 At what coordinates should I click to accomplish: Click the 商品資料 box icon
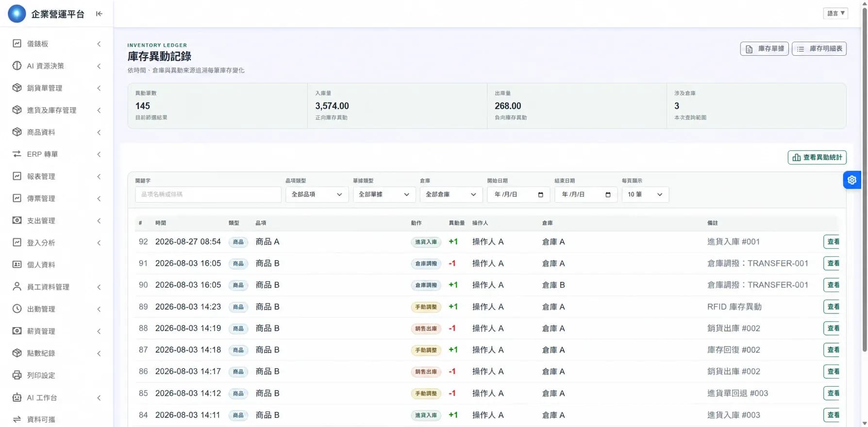tap(17, 132)
